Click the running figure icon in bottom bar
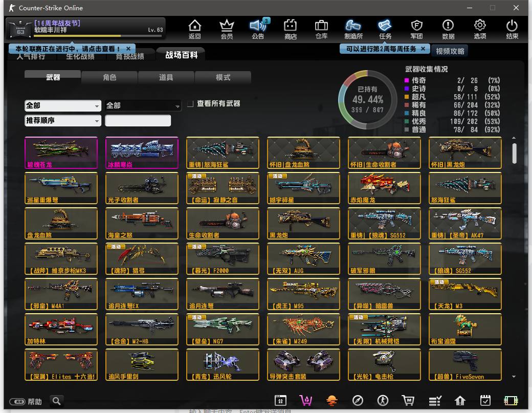The image size is (532, 413). 383,401
